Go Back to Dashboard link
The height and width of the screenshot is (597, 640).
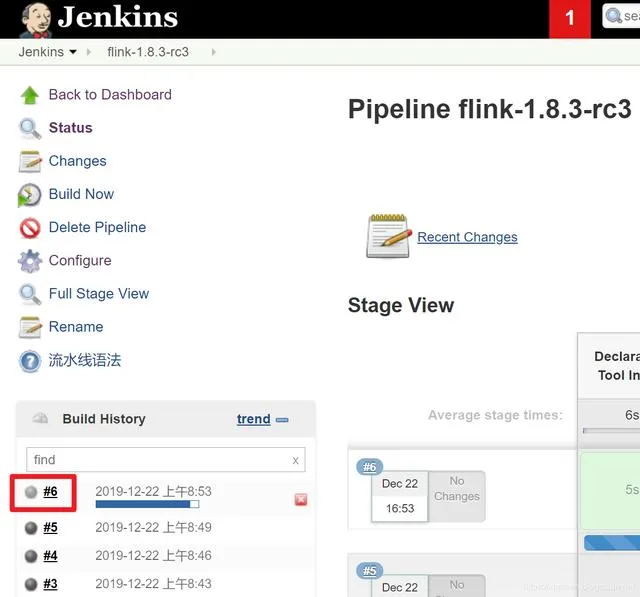tap(110, 95)
